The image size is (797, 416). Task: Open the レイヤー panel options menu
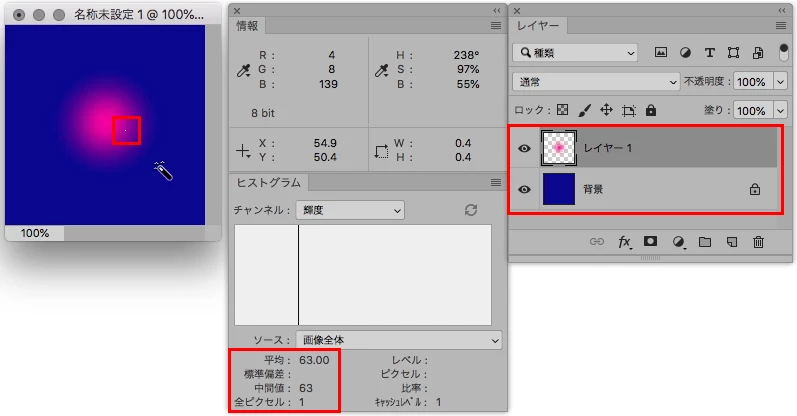click(781, 25)
